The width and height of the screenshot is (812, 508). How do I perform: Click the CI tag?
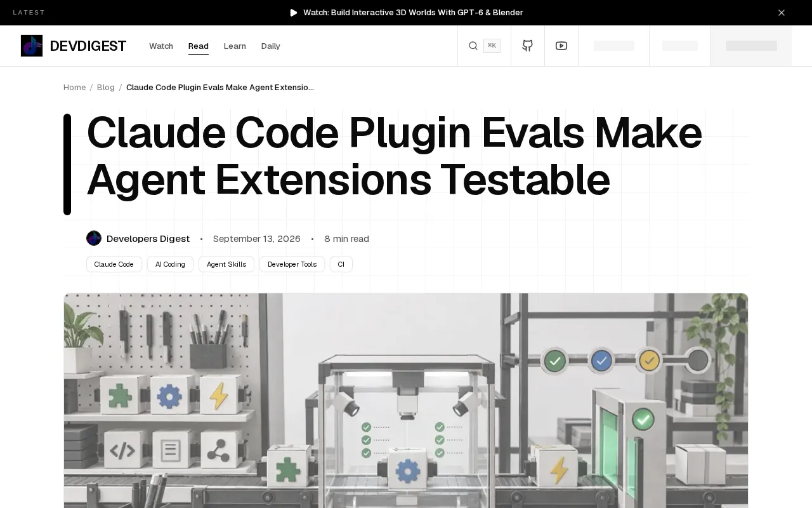341,264
